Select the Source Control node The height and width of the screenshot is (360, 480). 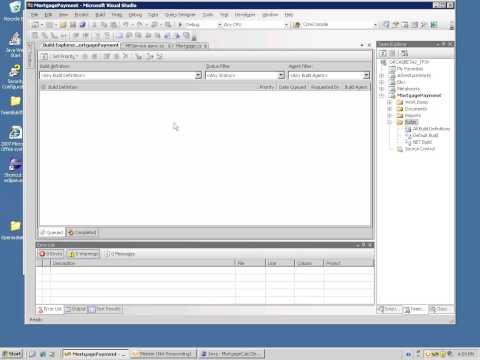coord(420,149)
